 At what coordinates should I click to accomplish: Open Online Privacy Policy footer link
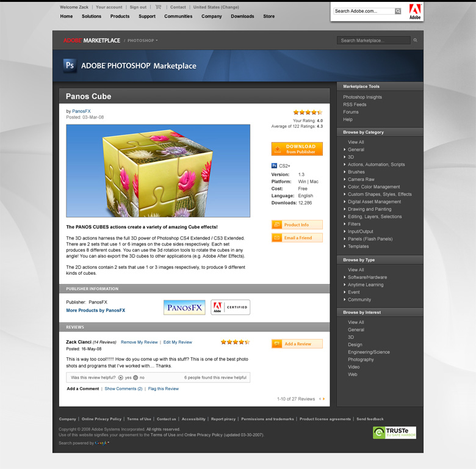[101, 419]
